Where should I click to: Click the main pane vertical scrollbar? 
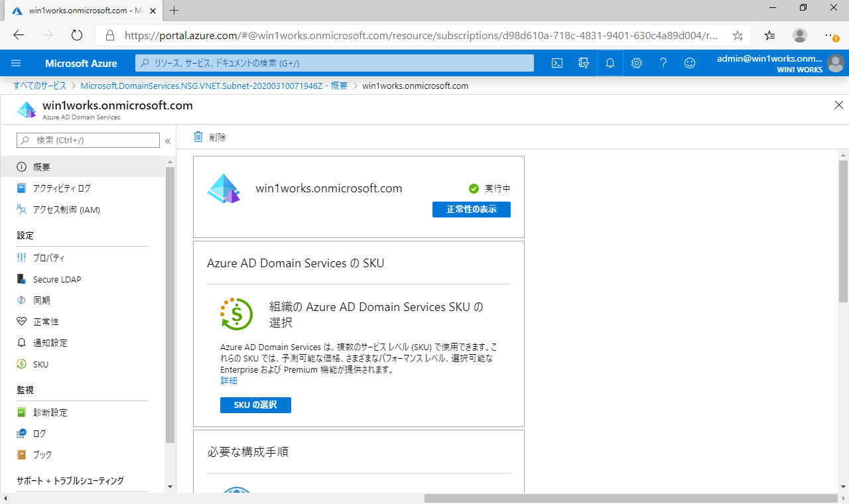843,232
